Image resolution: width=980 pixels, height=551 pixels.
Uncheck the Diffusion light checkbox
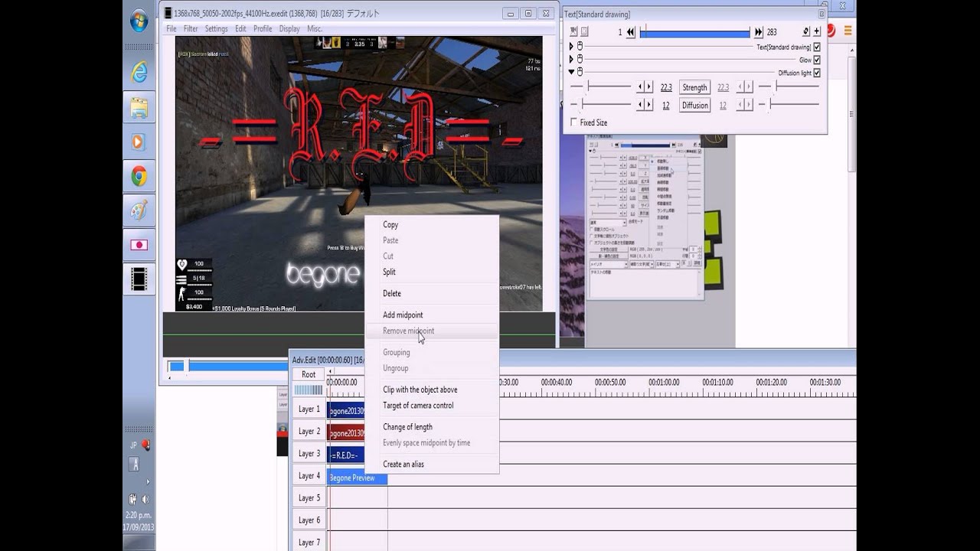[817, 73]
